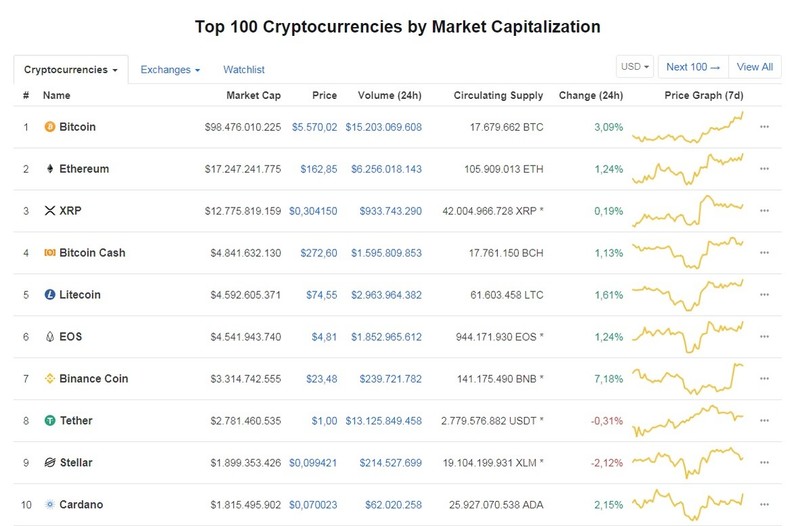Image resolution: width=800 pixels, height=526 pixels.
Task: Go to Next 100 cryptocurrencies
Action: point(693,67)
